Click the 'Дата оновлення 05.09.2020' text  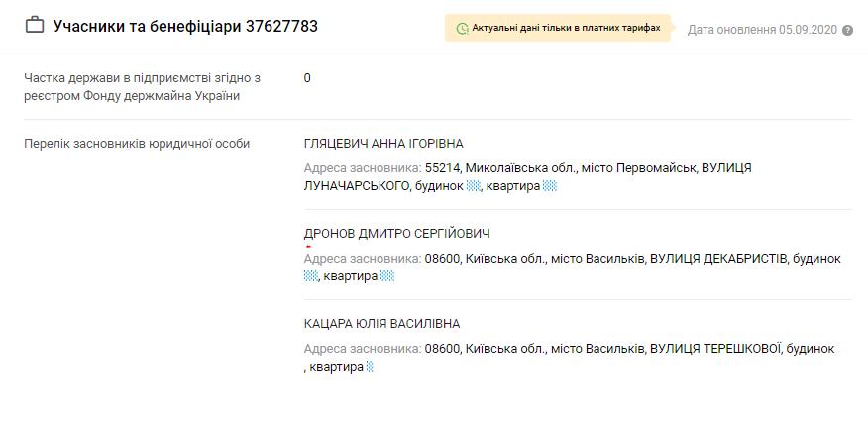[x=762, y=30]
